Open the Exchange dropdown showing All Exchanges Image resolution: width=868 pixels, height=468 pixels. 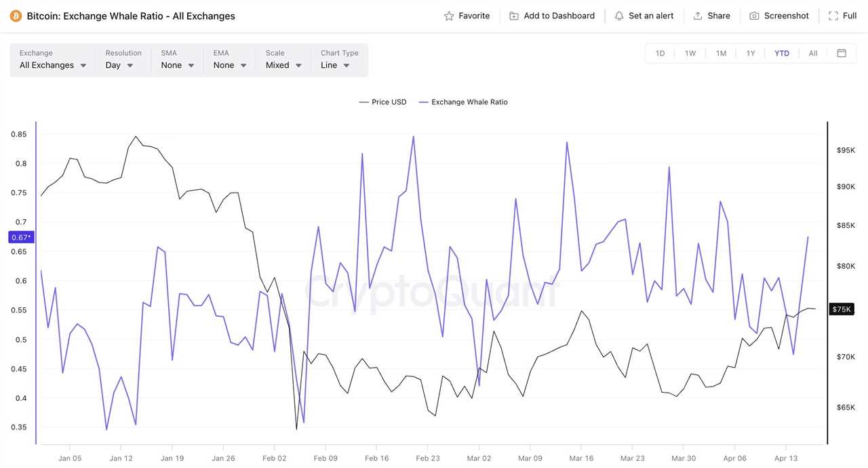point(52,65)
